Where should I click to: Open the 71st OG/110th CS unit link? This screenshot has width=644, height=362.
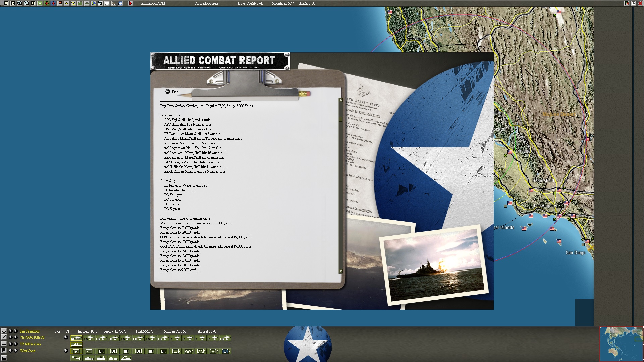32,337
